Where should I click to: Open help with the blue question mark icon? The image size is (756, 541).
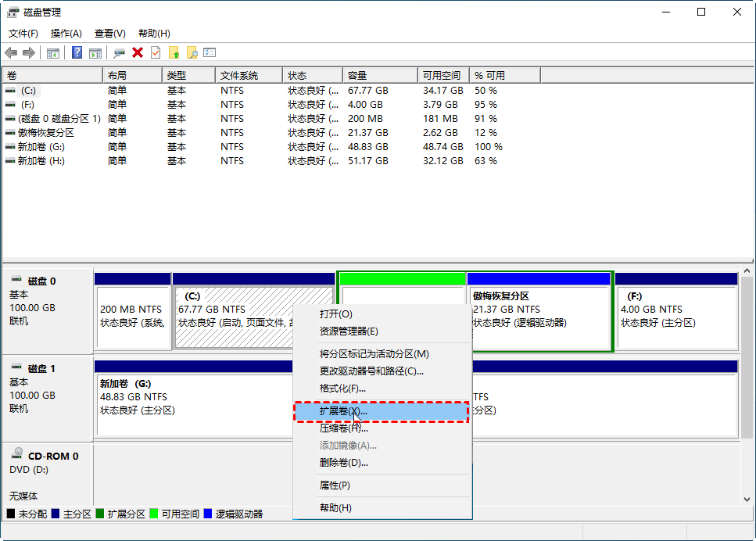point(77,52)
